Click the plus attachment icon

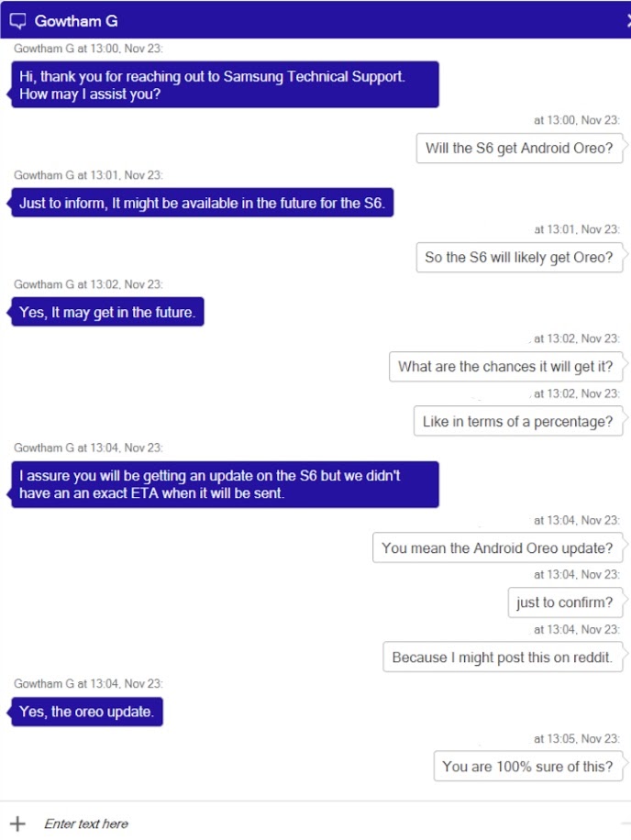[17, 823]
